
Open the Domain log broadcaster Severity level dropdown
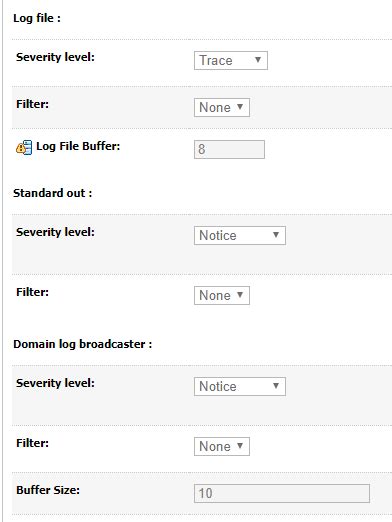point(240,386)
